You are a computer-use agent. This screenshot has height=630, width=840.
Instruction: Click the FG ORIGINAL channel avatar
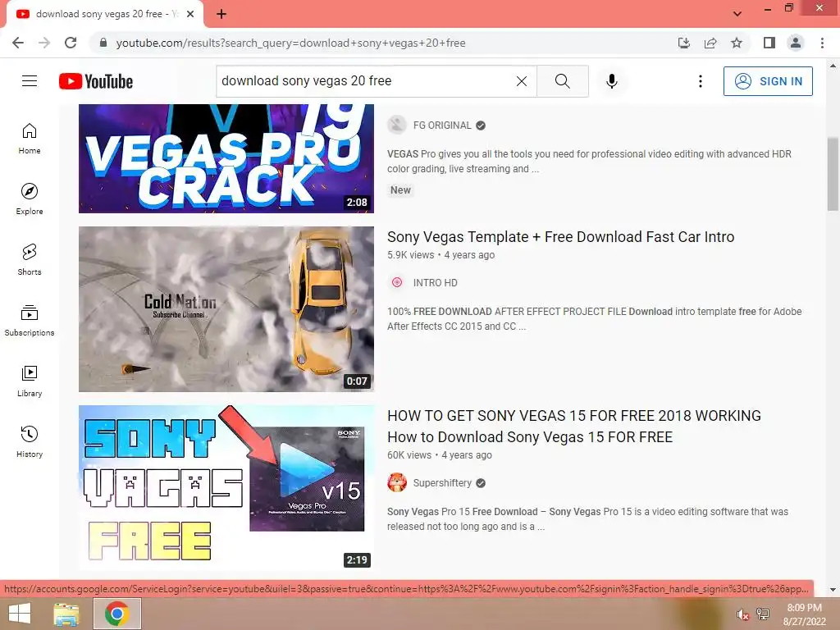click(397, 126)
